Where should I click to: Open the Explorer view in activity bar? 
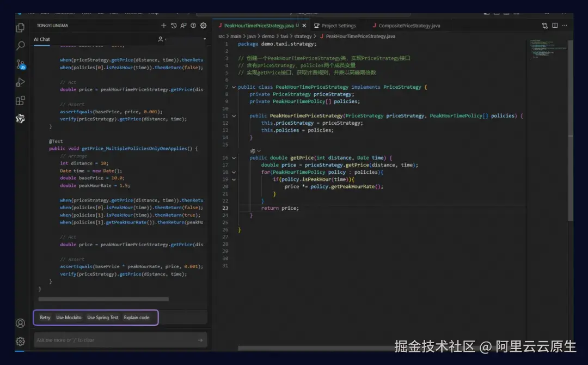click(20, 28)
